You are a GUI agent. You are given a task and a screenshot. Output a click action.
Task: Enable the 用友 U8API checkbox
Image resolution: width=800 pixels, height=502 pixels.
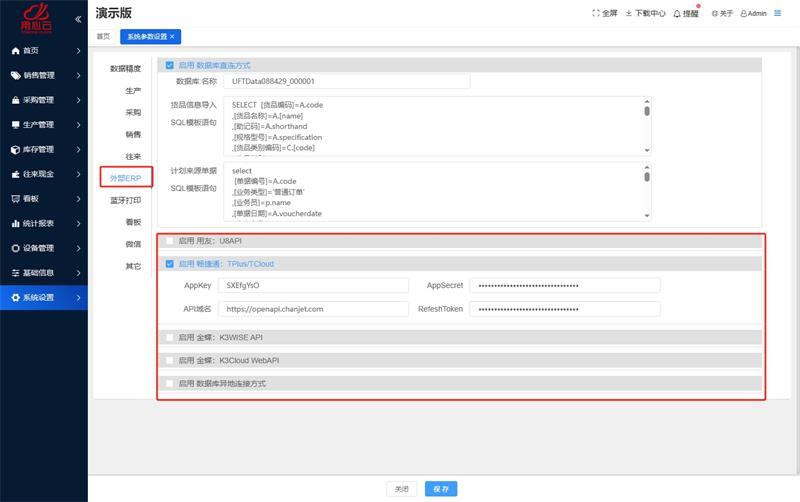point(169,241)
